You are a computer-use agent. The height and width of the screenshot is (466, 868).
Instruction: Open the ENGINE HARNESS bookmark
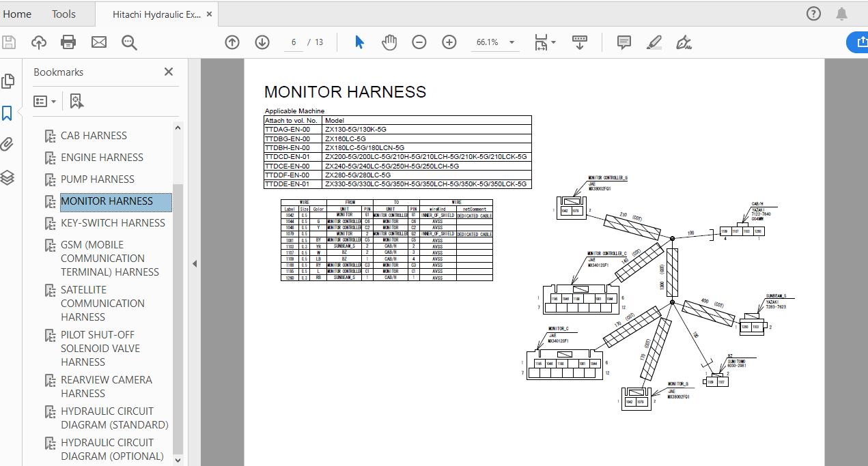[x=102, y=158]
